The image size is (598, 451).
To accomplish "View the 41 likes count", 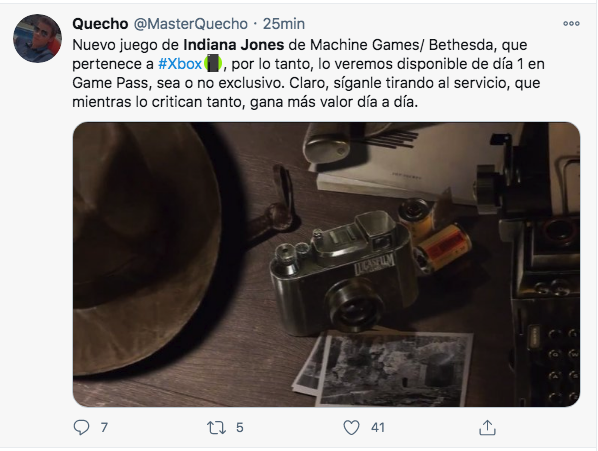I will pyautogui.click(x=378, y=427).
